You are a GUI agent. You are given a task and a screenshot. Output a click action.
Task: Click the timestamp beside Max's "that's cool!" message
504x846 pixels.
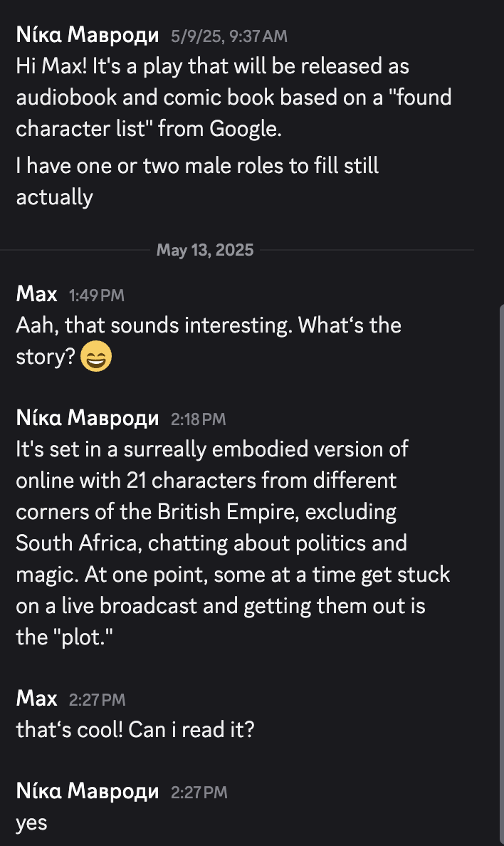(97, 700)
